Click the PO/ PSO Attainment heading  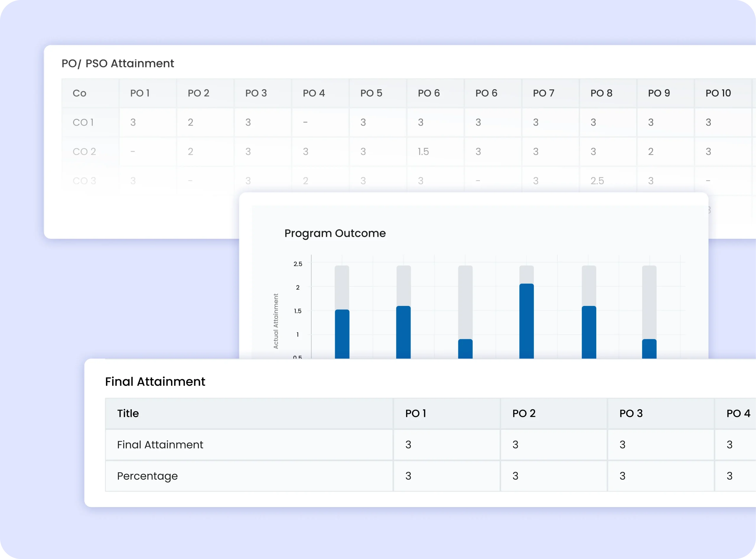(x=118, y=63)
